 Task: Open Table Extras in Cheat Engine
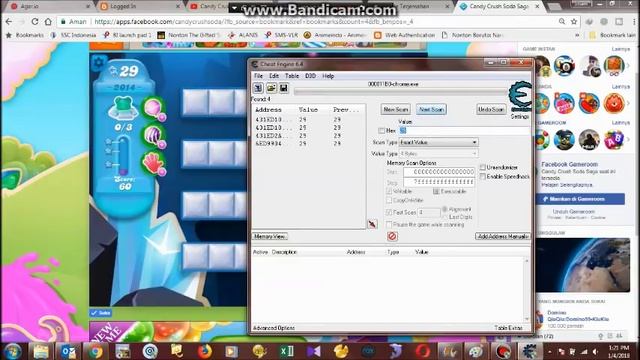(x=508, y=328)
